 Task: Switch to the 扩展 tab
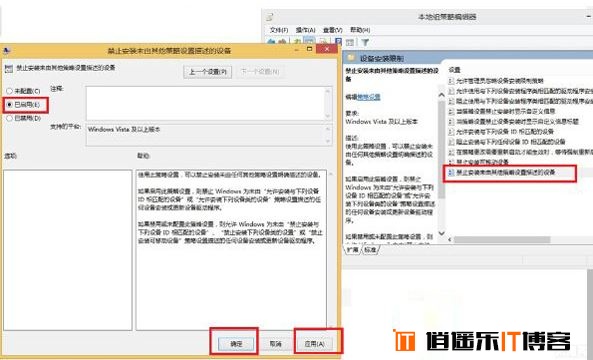352,250
